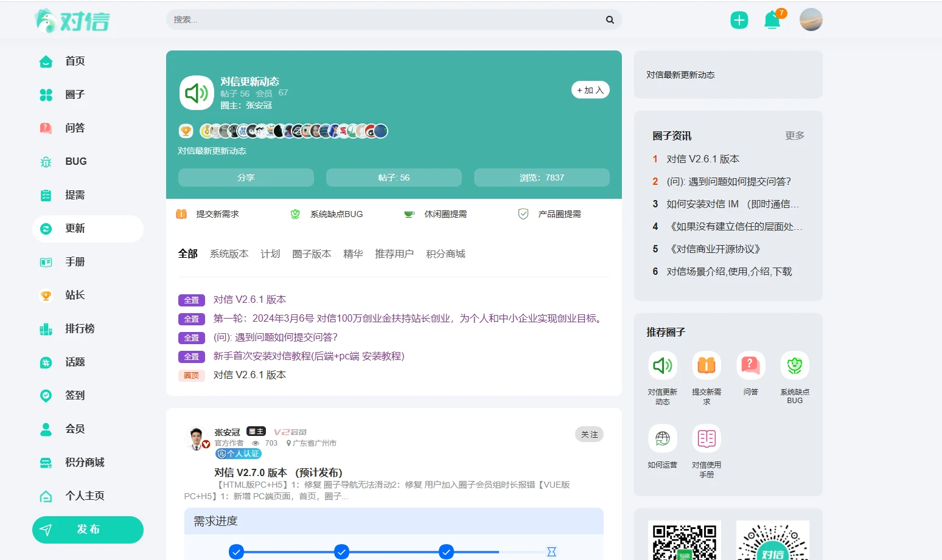Open the BUG section in sidebar
This screenshot has width=942, height=560.
click(75, 162)
